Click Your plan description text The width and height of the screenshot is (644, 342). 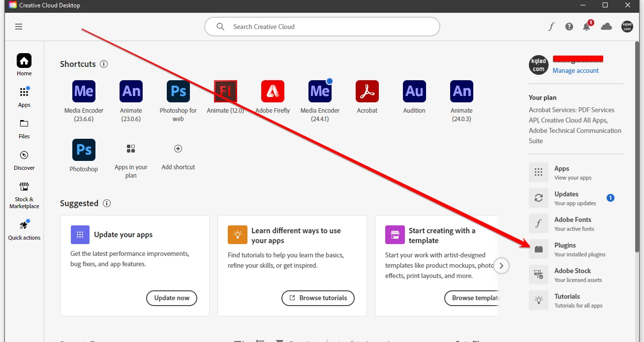coord(575,125)
